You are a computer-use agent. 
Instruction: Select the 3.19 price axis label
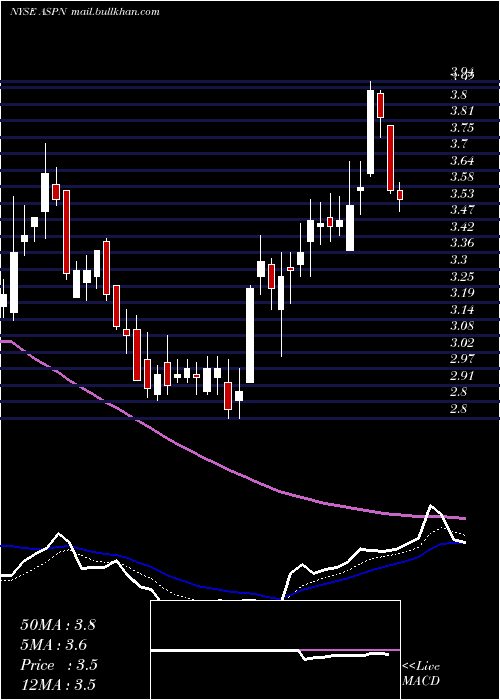(462, 293)
